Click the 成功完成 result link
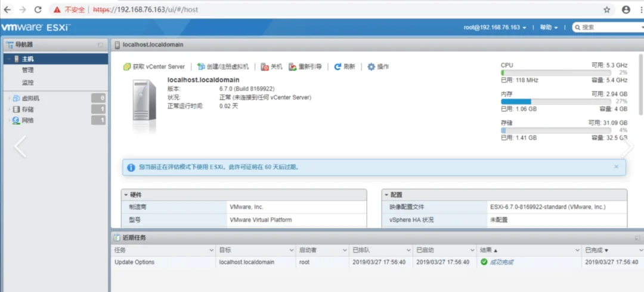 coord(501,262)
